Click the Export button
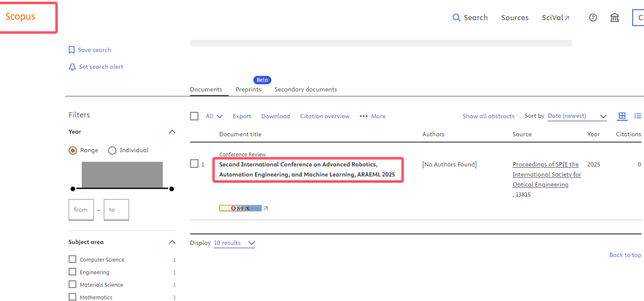644x301 pixels. (242, 116)
